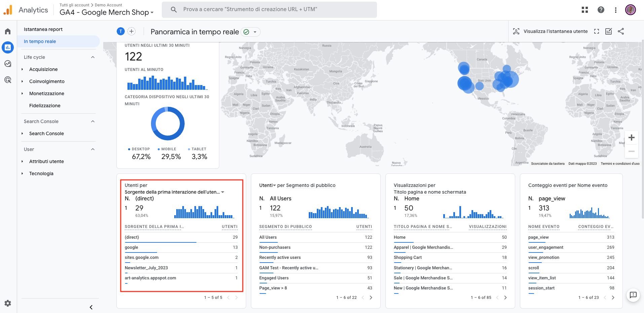Click the Utenti al minuto bar chart
Screen dimensions: 644x313
(x=167, y=82)
